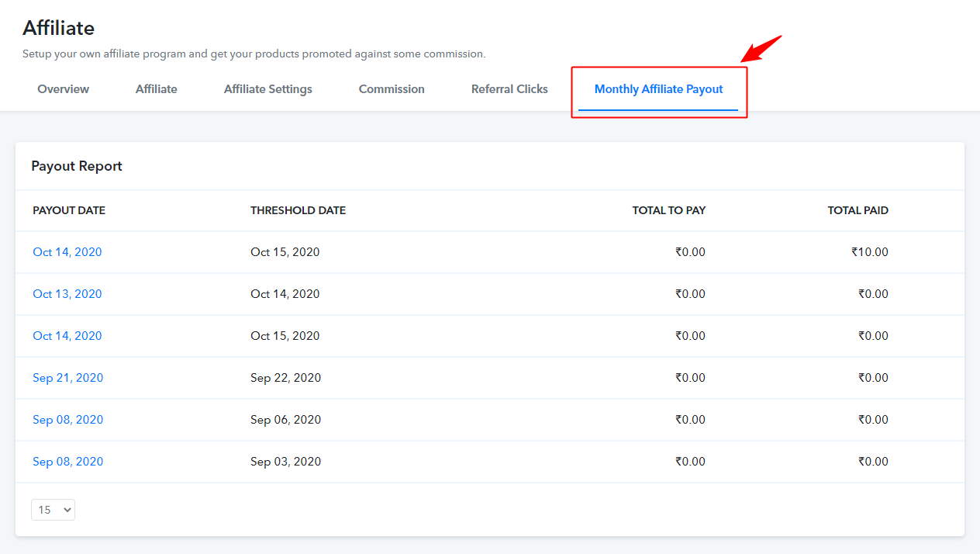Go to Affiliate Settings
The height and width of the screenshot is (554, 980).
click(267, 88)
